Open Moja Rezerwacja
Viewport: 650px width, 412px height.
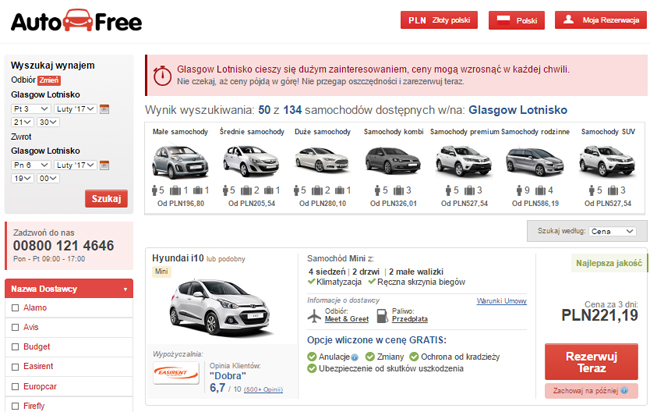pos(601,20)
